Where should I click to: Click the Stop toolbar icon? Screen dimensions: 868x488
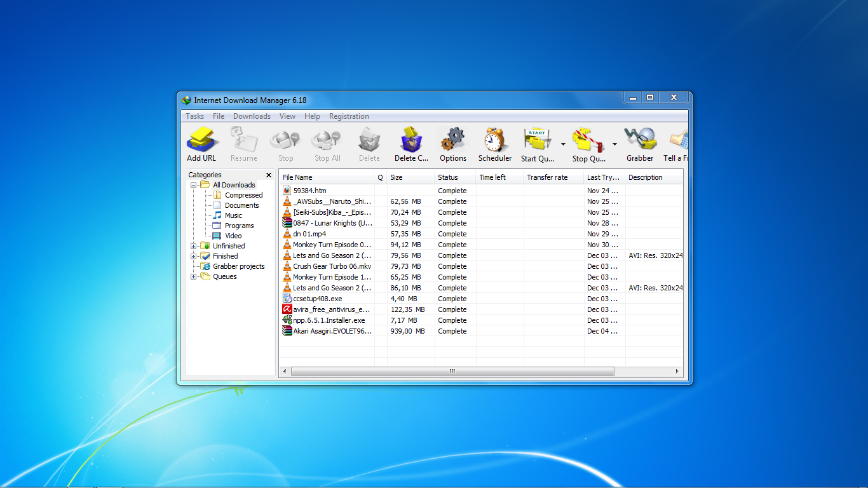(x=285, y=140)
